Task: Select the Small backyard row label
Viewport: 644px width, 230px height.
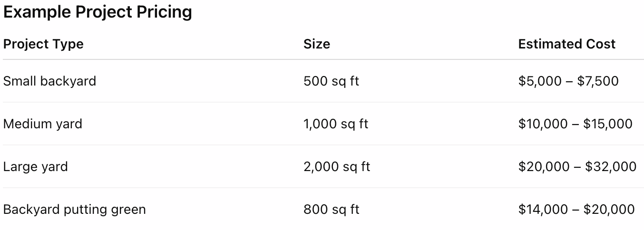Action: (x=49, y=81)
